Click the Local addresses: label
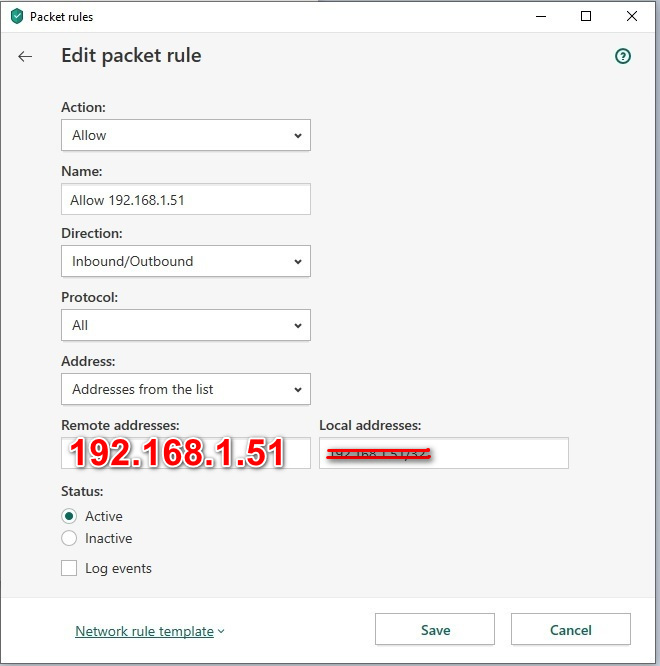 [370, 425]
